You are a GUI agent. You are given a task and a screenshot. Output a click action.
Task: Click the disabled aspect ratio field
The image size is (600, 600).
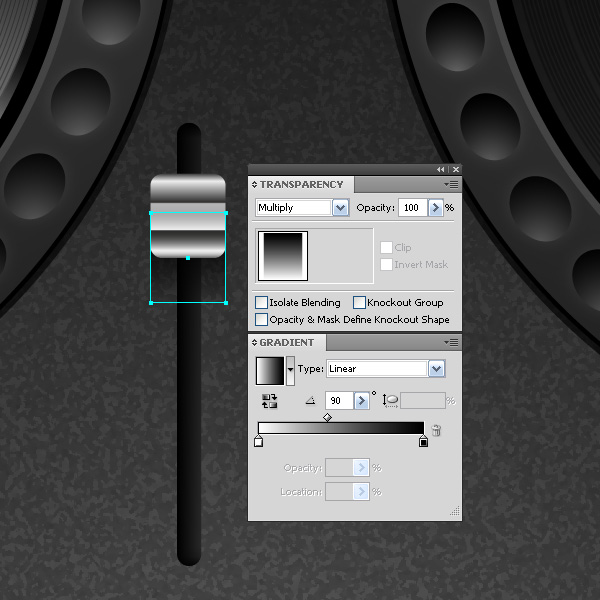423,401
